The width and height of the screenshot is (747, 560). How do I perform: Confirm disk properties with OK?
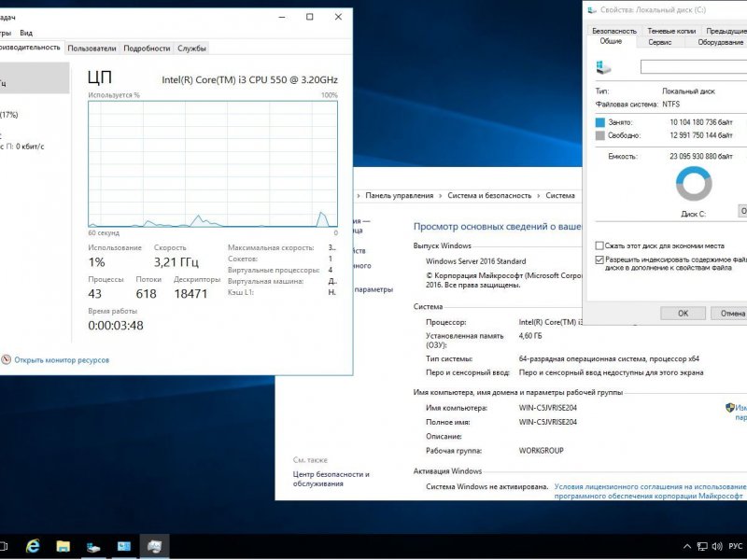[683, 313]
